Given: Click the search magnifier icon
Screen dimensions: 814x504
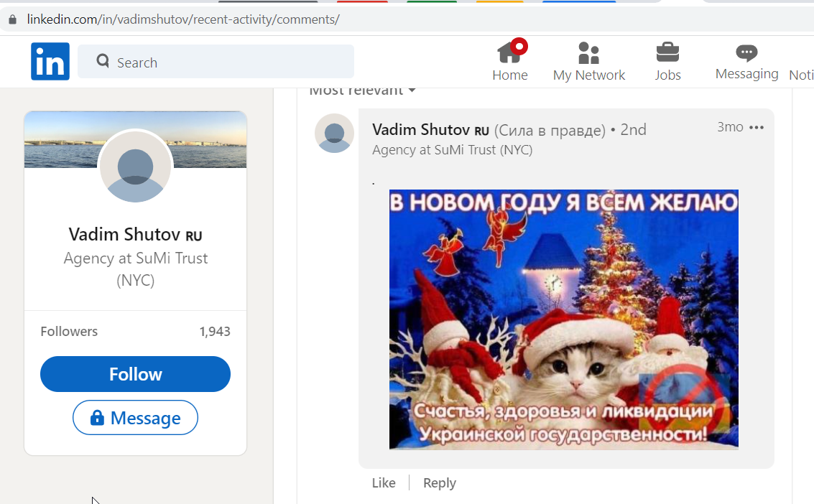Looking at the screenshot, I should 103,61.
